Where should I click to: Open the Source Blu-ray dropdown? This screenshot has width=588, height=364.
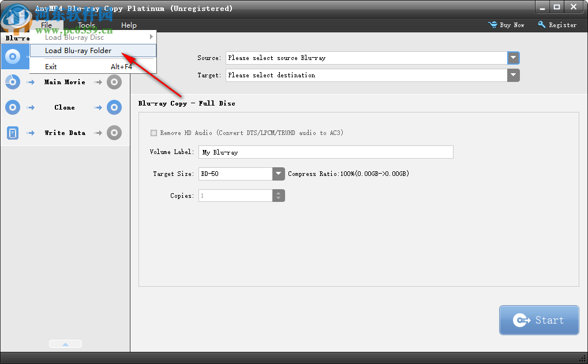pyautogui.click(x=513, y=58)
